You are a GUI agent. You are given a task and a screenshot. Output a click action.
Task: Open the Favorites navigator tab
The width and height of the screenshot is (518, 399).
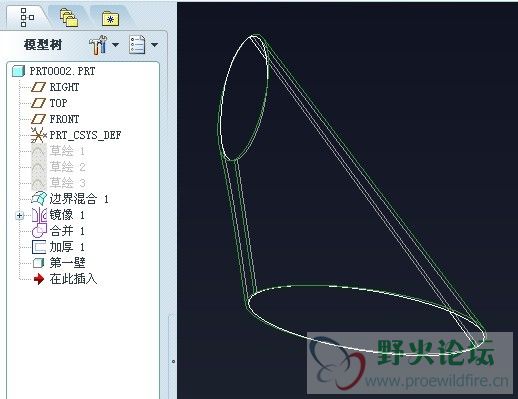110,19
